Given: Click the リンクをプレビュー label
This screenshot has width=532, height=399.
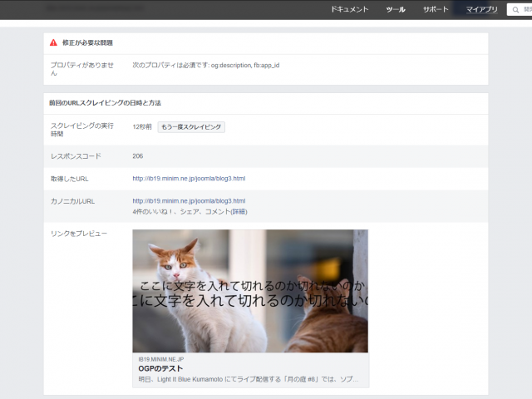Looking at the screenshot, I should point(79,234).
